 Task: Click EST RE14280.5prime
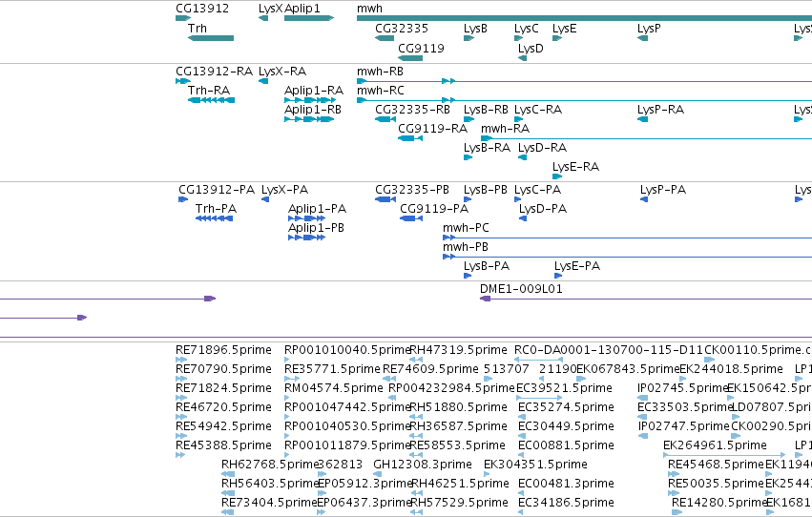point(718,504)
